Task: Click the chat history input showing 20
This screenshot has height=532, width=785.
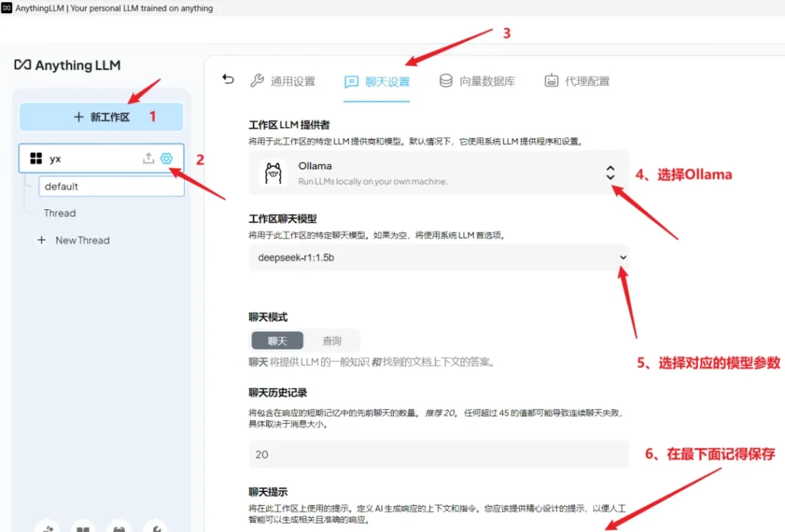Action: (438, 455)
